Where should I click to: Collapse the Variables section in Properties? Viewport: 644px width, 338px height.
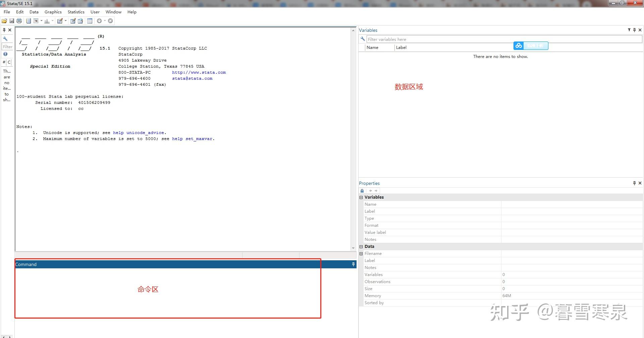tap(361, 197)
